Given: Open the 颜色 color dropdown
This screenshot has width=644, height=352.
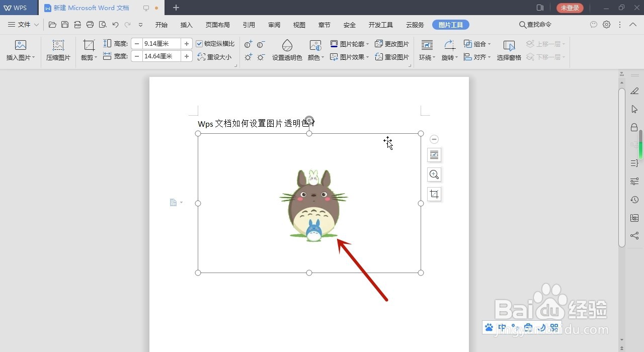Looking at the screenshot, I should click(x=315, y=57).
